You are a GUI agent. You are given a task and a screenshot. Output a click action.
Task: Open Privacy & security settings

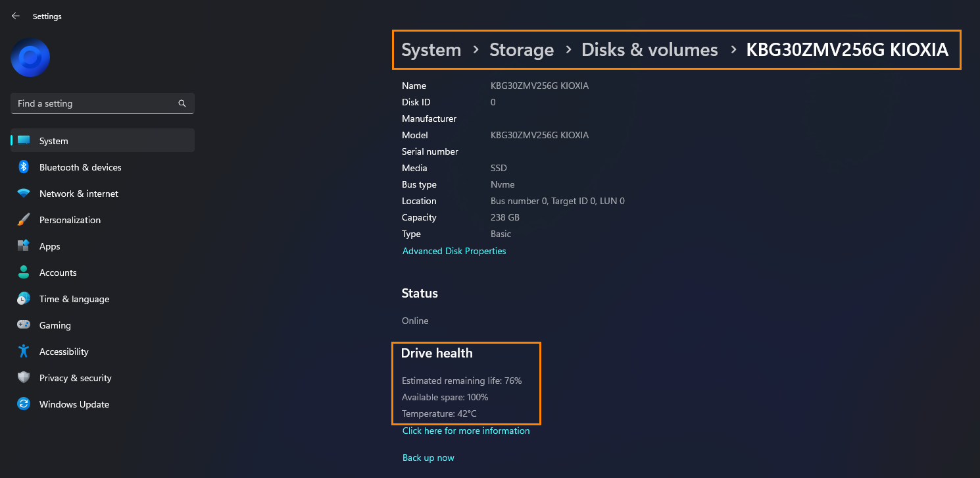[x=103, y=378]
